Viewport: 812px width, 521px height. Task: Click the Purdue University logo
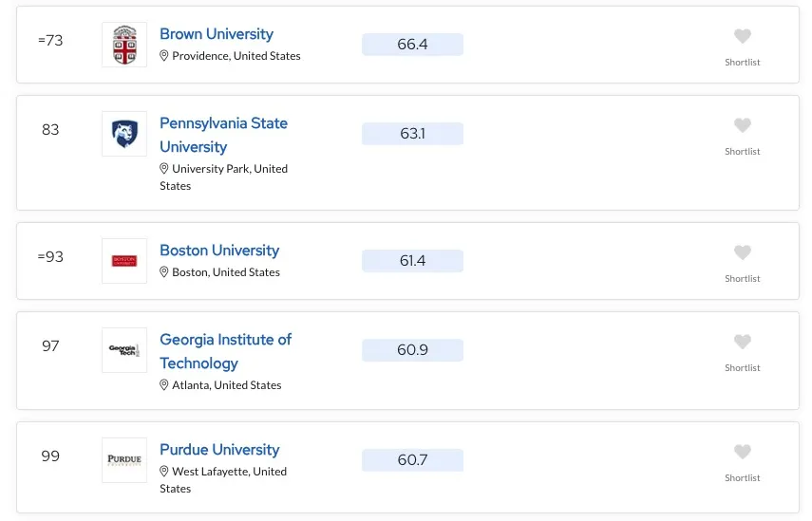coord(124,460)
